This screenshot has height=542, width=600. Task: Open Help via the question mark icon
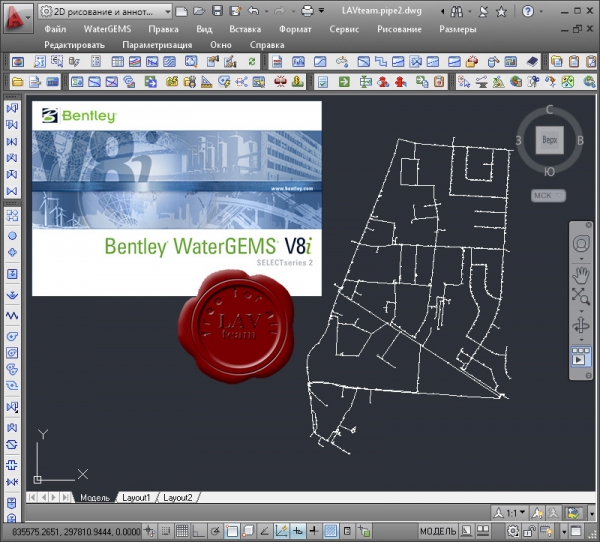(x=528, y=11)
